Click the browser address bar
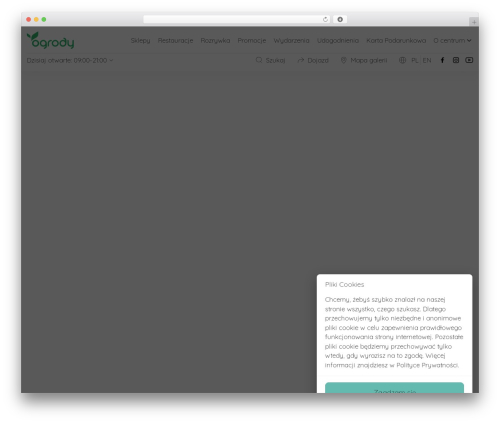This screenshot has height=423, width=500. [x=237, y=19]
